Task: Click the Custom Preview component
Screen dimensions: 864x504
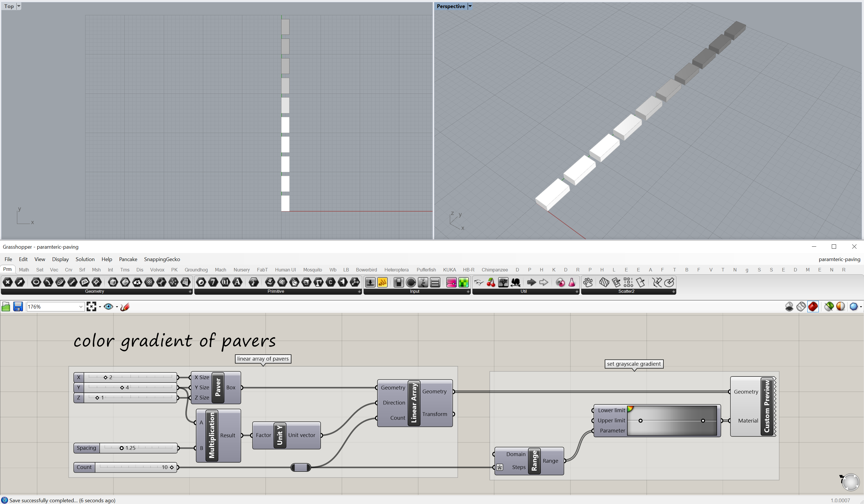Action: 767,406
